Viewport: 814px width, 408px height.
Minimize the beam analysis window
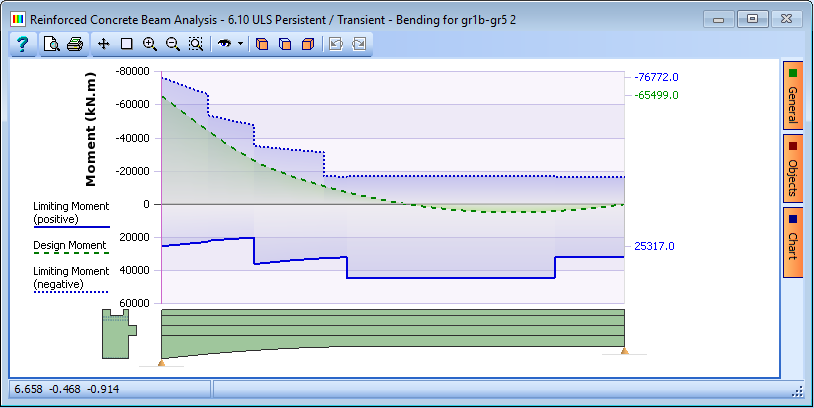tap(718, 20)
